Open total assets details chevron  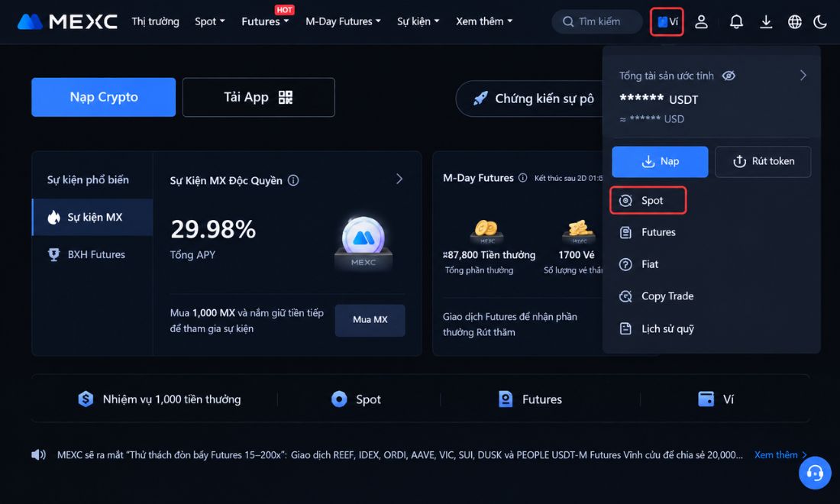click(803, 76)
